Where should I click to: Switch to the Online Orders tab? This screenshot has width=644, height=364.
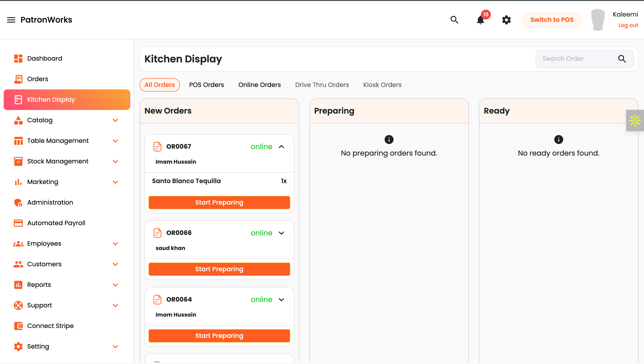pyautogui.click(x=259, y=85)
